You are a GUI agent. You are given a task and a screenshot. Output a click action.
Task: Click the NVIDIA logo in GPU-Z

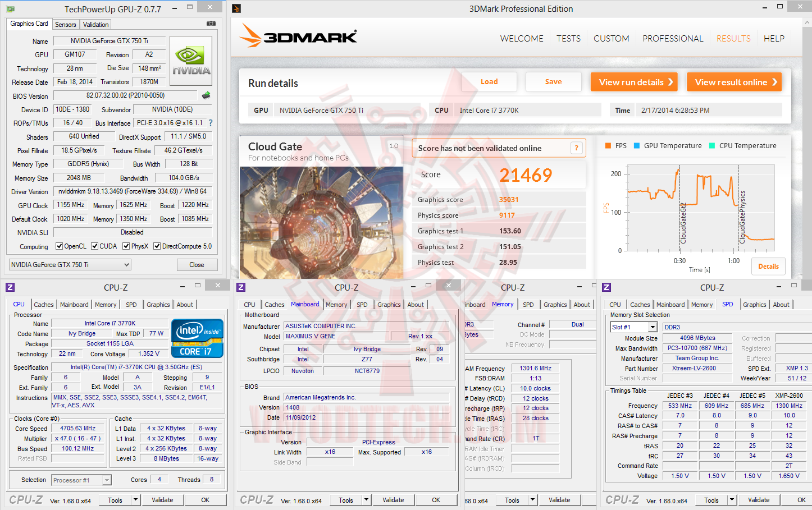[x=191, y=61]
